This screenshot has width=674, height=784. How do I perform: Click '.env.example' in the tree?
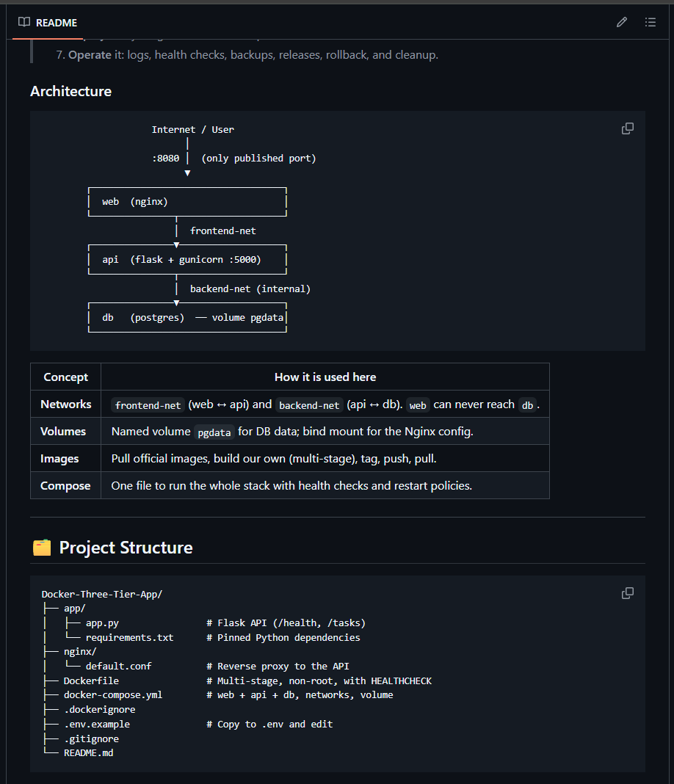click(x=96, y=724)
